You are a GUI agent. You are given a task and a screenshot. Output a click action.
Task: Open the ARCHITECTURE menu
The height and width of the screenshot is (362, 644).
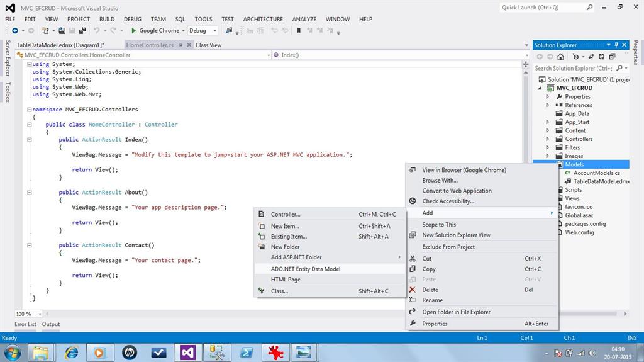point(263,19)
